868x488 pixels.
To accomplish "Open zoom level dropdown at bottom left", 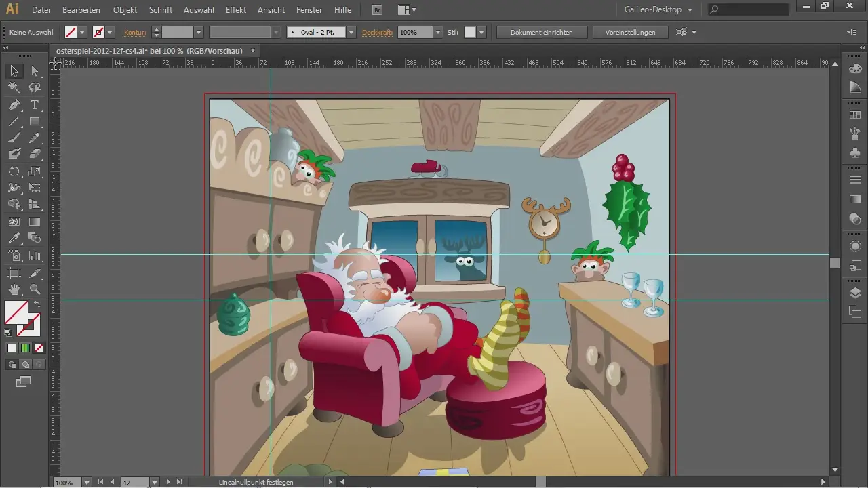I will [x=86, y=482].
